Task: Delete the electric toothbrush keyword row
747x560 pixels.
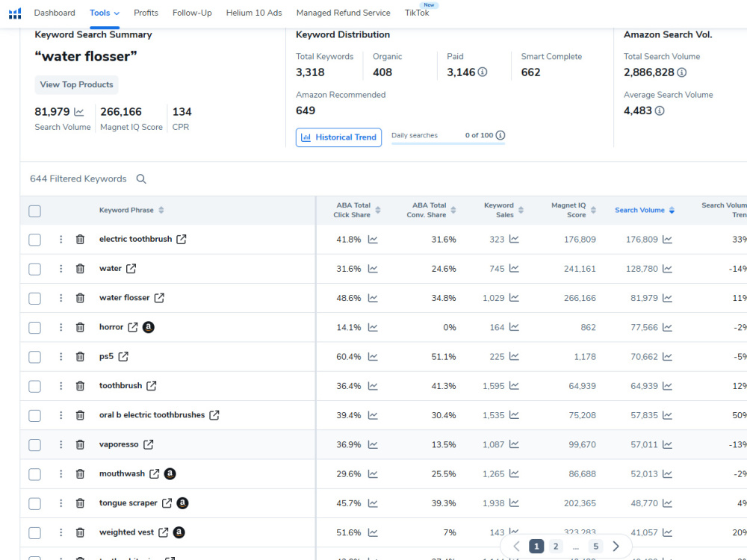Action: point(80,240)
